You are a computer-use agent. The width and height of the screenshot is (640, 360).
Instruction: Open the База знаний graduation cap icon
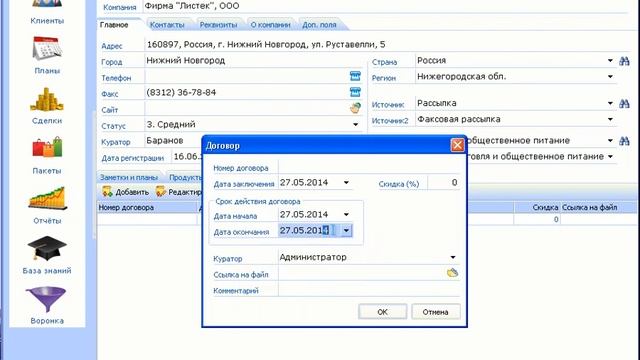(x=47, y=248)
